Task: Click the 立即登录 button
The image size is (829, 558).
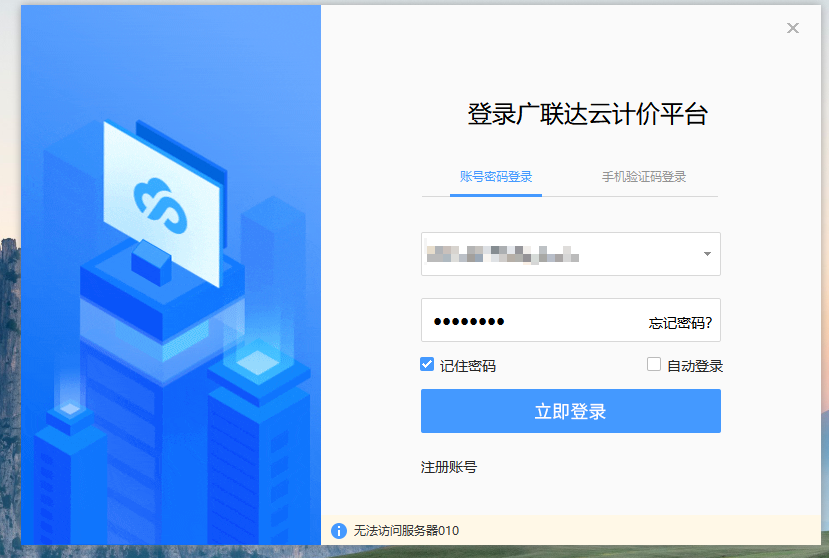Action: tap(570, 411)
